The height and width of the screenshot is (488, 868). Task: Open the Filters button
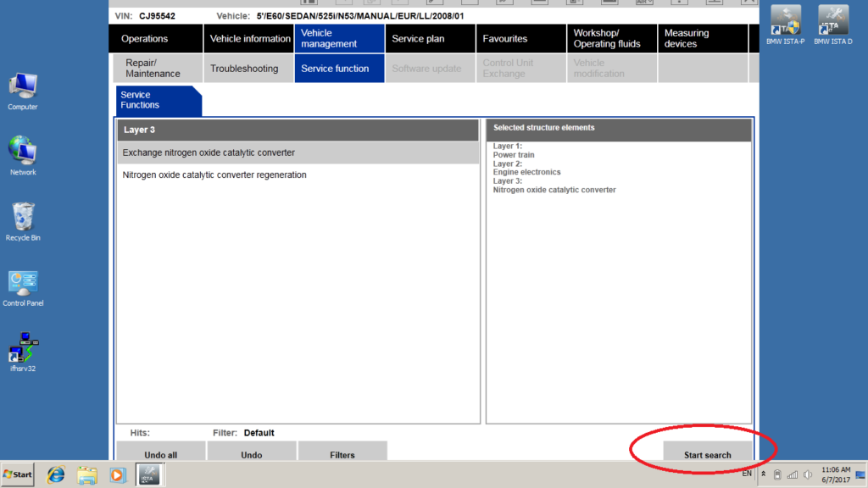click(x=342, y=451)
